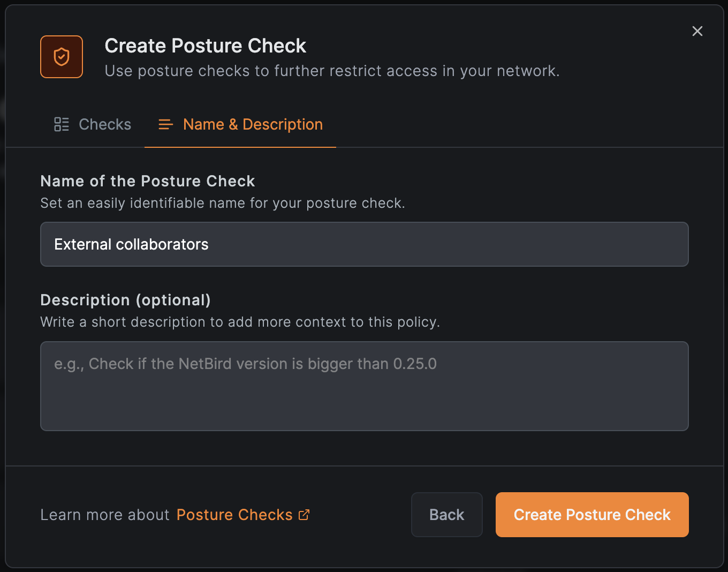728x572 pixels.
Task: Click the description-lines icon on the active tab
Action: click(165, 124)
